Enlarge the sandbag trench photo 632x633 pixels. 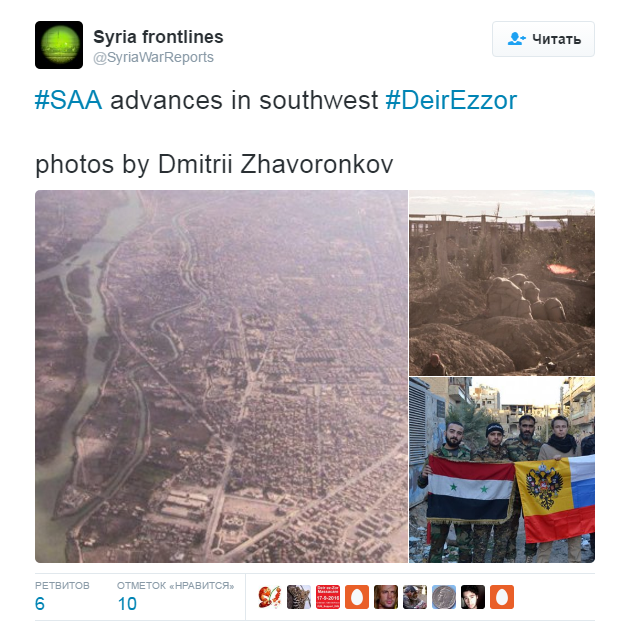pos(502,283)
